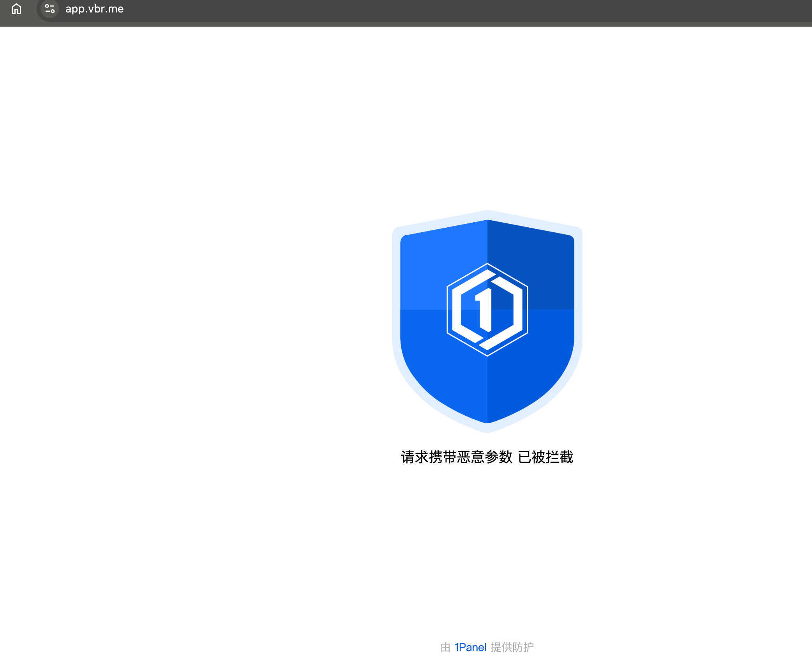
Task: Select the text "请求携带恶意参数 已被拦截"
Action: click(487, 457)
